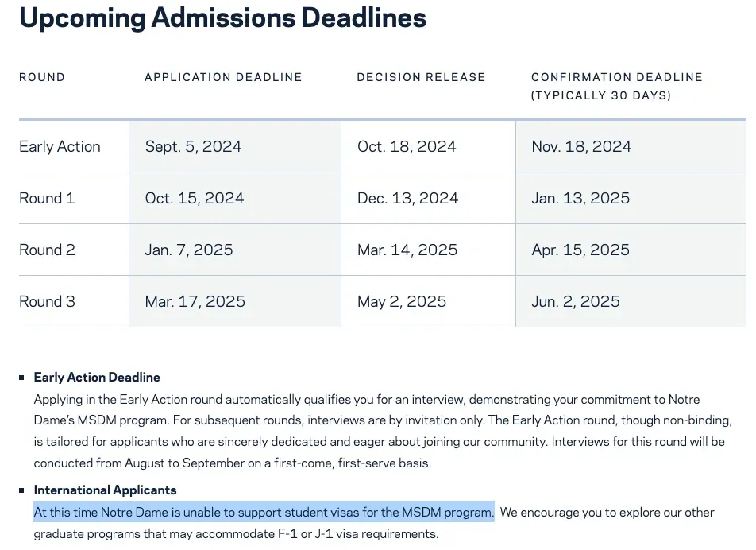Image resolution: width=756 pixels, height=550 pixels.
Task: Select the Early Action row label
Action: (60, 147)
